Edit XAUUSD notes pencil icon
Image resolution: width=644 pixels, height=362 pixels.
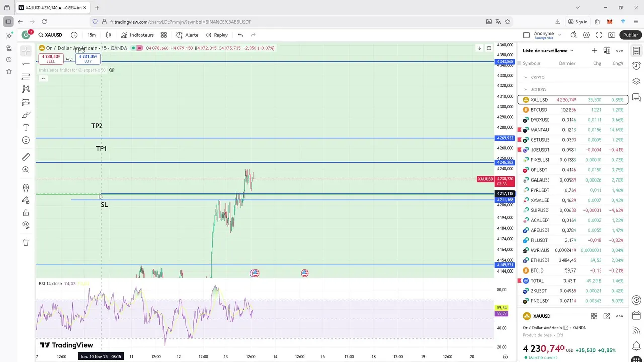(607, 316)
